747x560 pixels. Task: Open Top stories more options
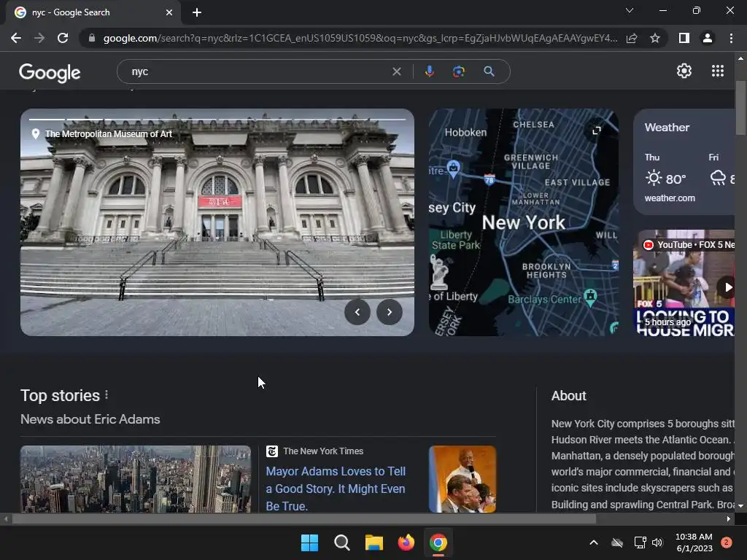click(x=107, y=394)
